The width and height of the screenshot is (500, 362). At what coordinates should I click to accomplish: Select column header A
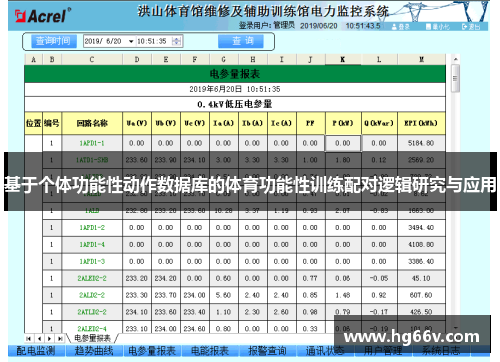[x=33, y=60]
